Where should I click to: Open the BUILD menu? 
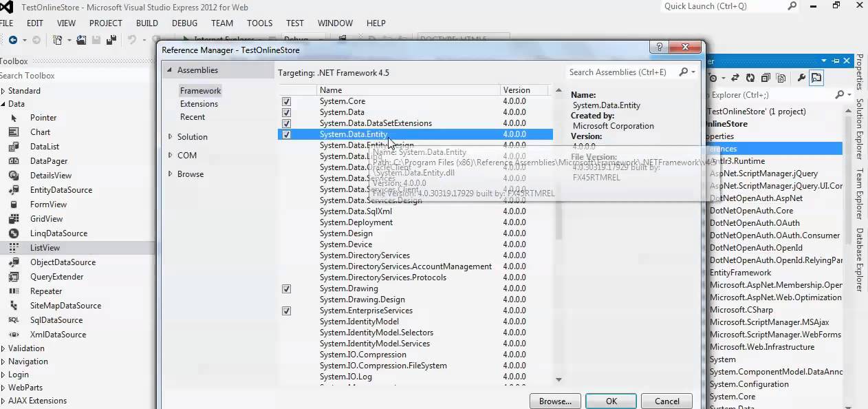[147, 23]
